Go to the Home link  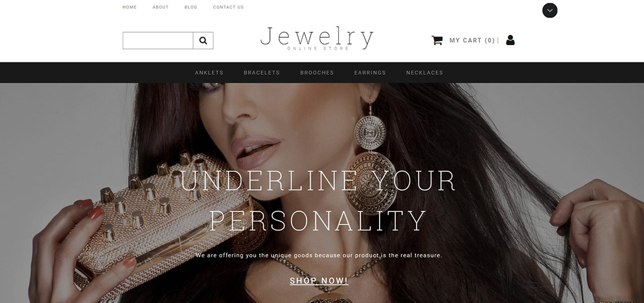pyautogui.click(x=129, y=7)
